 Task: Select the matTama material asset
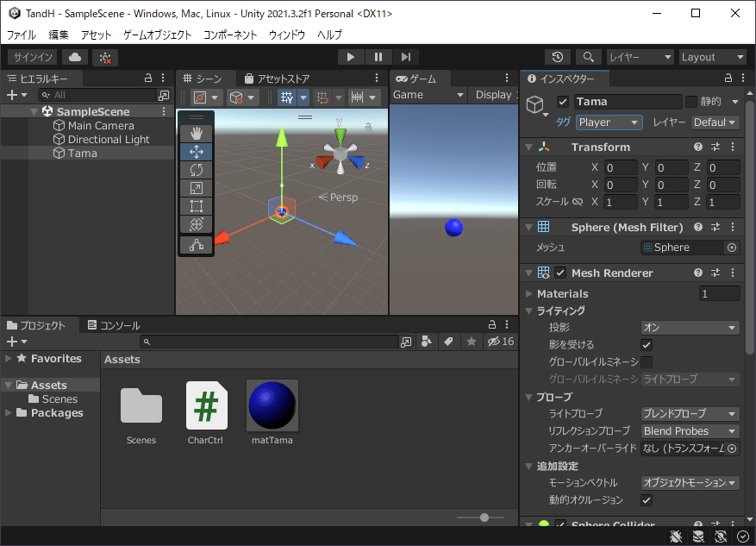coord(272,413)
